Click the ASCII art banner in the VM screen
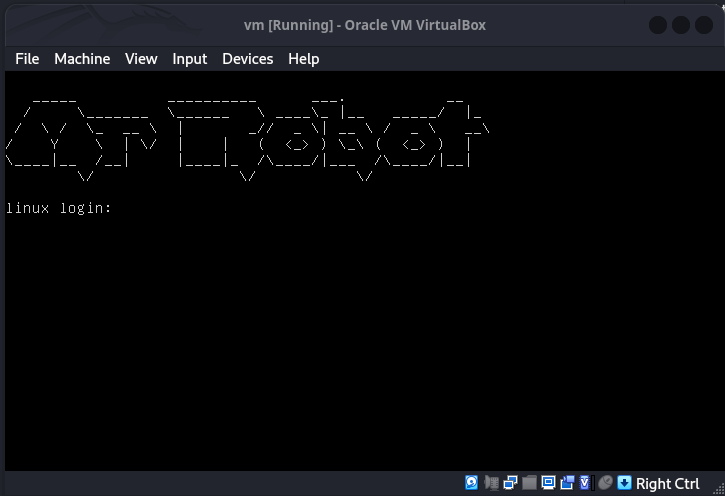The image size is (725, 496). pos(247,139)
